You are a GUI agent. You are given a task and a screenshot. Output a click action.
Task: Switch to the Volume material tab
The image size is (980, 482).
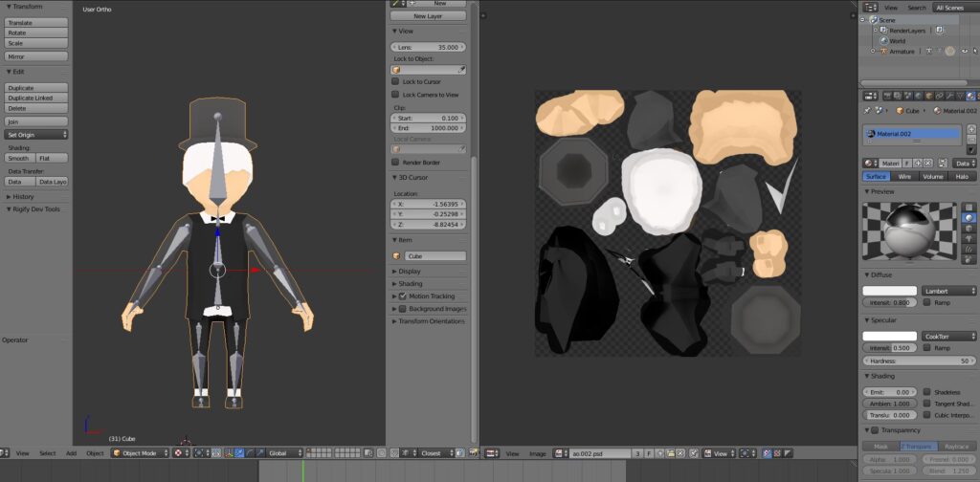tap(932, 177)
